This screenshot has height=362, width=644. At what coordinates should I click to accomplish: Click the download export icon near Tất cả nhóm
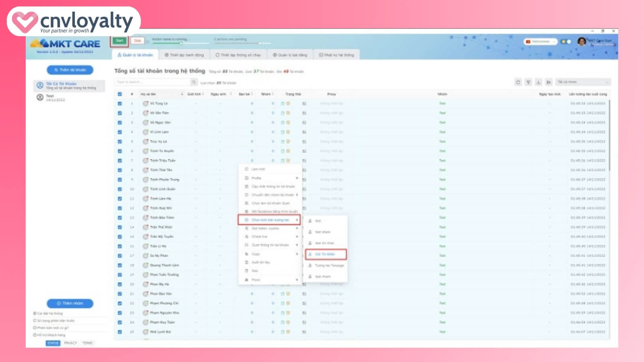click(x=539, y=82)
